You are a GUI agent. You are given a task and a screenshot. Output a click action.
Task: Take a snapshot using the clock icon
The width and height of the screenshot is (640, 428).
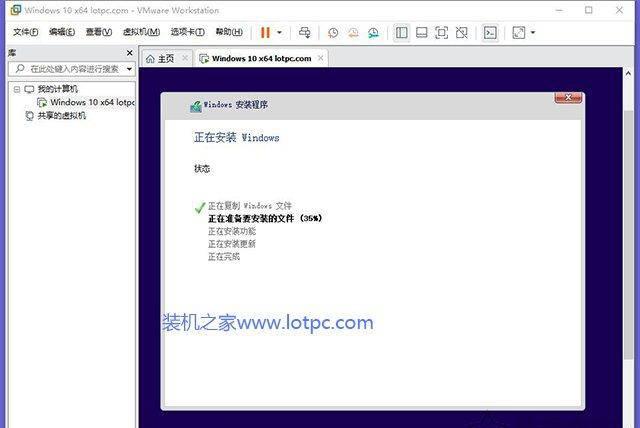point(333,33)
